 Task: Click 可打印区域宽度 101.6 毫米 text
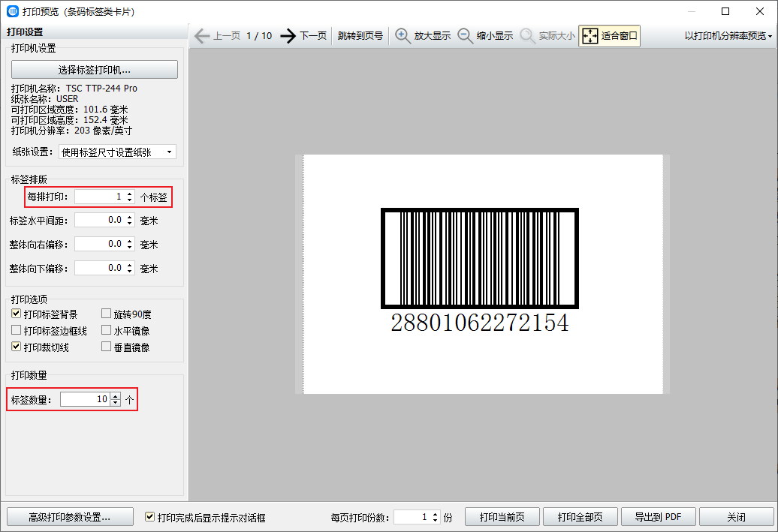[x=69, y=110]
